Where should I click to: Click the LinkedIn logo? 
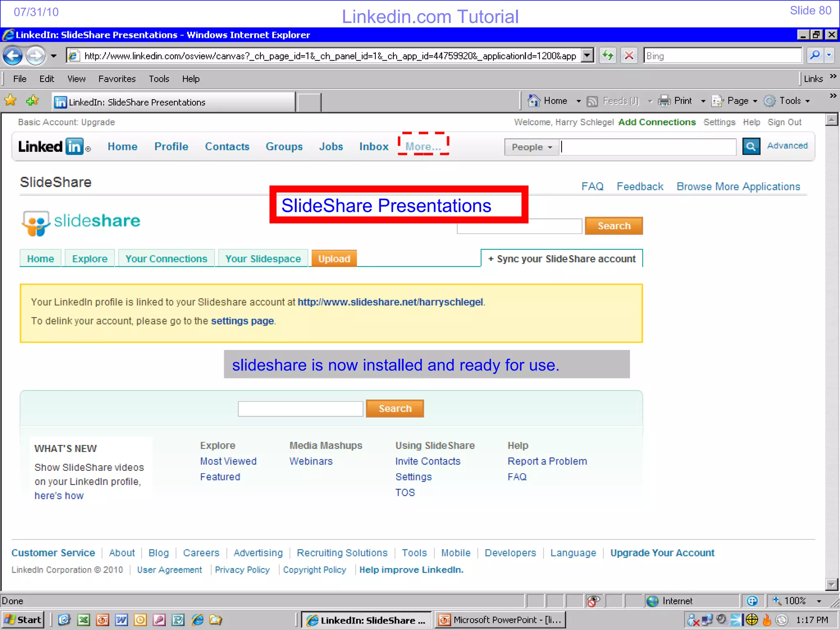point(54,146)
